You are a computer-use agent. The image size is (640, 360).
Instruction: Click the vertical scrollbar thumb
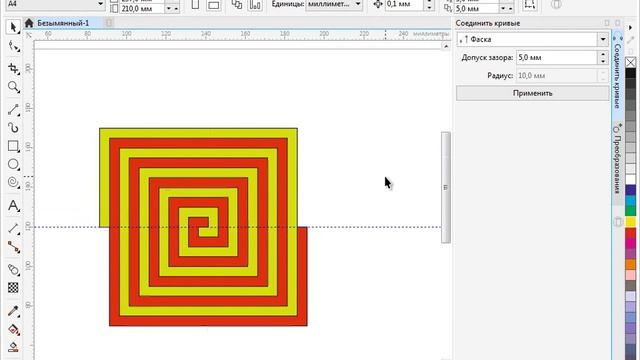(446, 187)
